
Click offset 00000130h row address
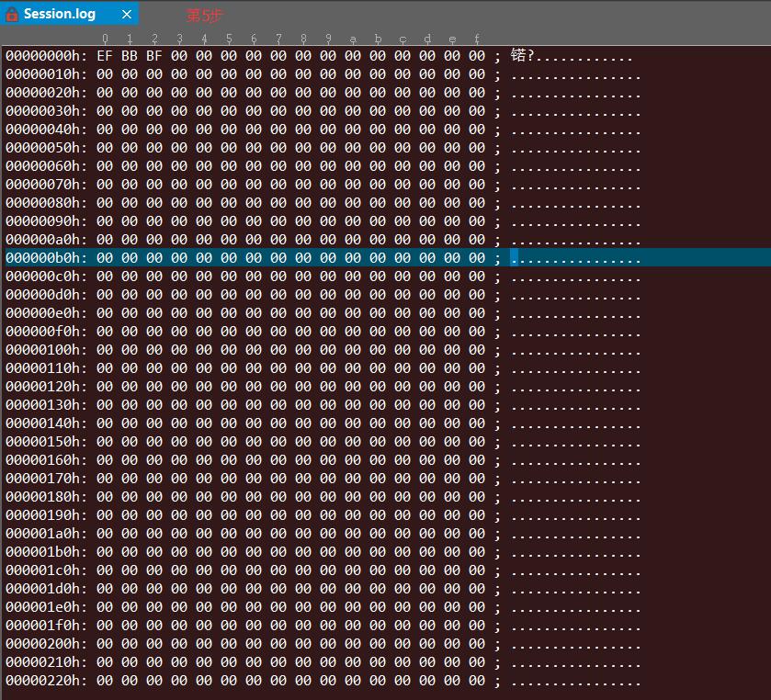click(46, 404)
